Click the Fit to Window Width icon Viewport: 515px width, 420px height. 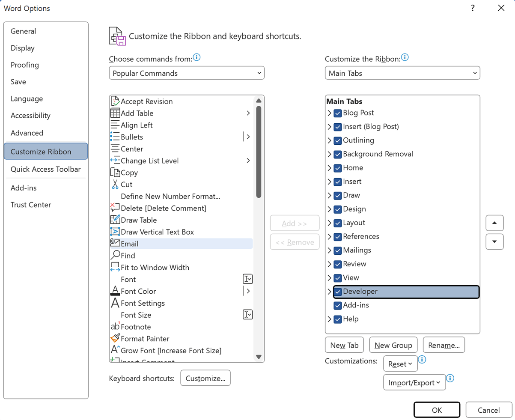115,268
